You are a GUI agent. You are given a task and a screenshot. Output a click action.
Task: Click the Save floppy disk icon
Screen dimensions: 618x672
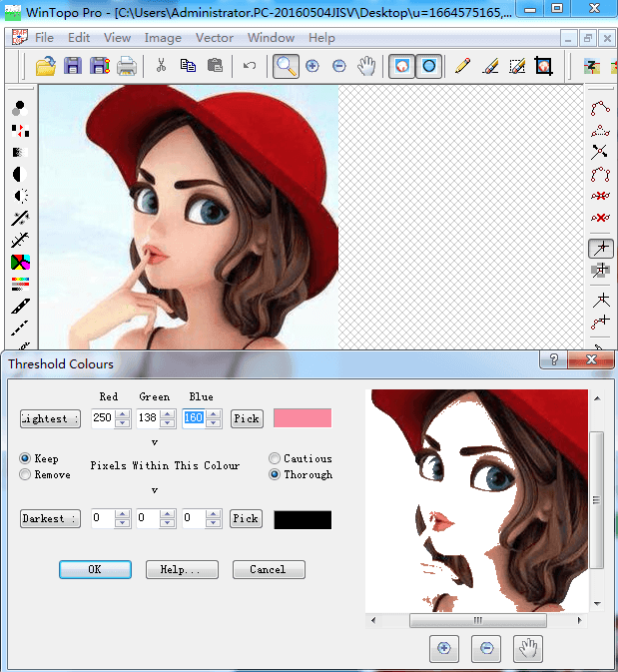point(72,67)
